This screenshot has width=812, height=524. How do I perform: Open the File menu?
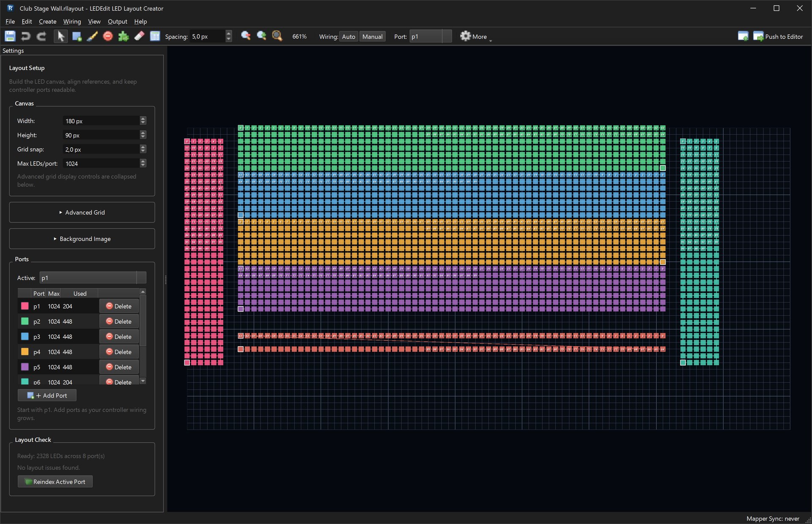click(x=10, y=22)
